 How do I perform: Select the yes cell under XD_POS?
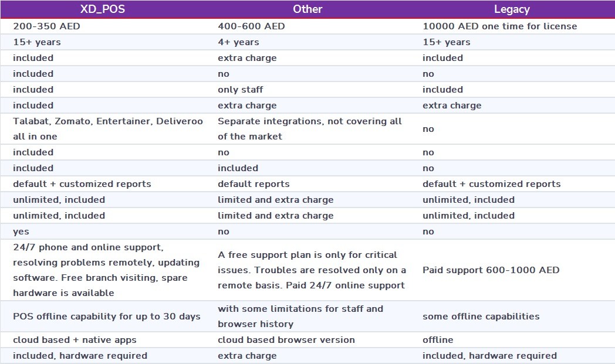click(x=21, y=232)
